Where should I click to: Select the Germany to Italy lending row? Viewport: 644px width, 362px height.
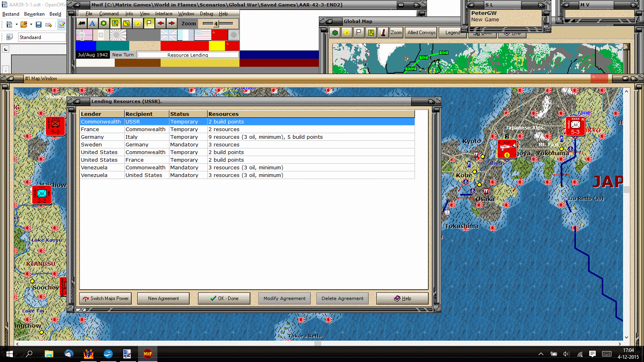[247, 137]
